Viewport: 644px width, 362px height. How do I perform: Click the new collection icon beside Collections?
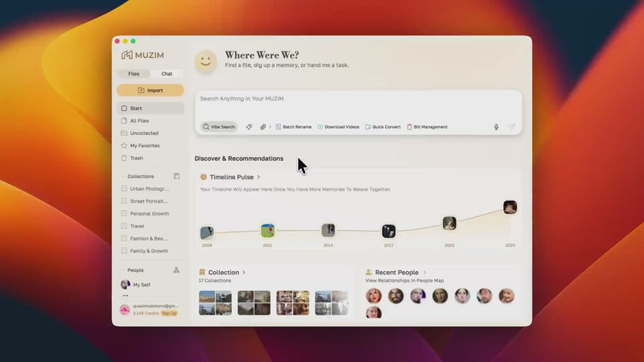176,176
